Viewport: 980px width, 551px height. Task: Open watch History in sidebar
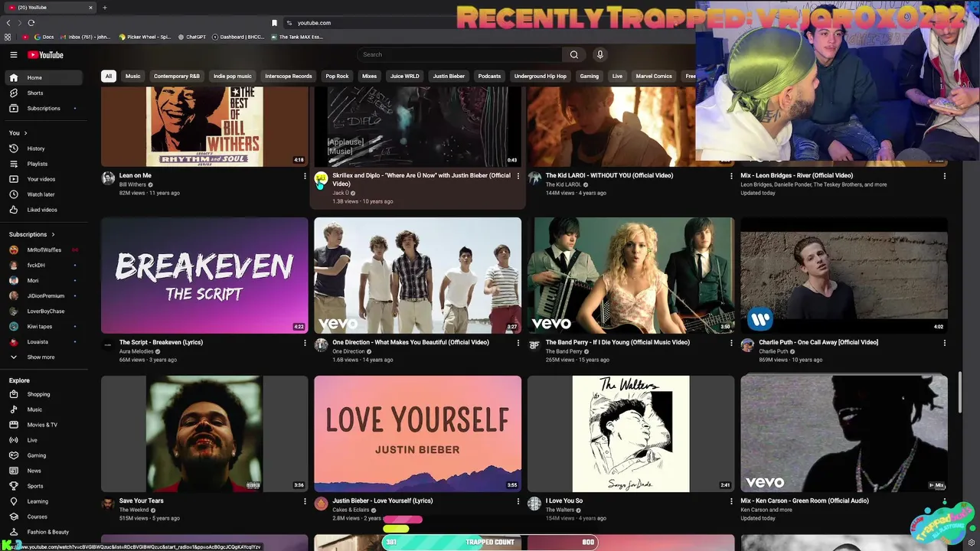[43, 148]
